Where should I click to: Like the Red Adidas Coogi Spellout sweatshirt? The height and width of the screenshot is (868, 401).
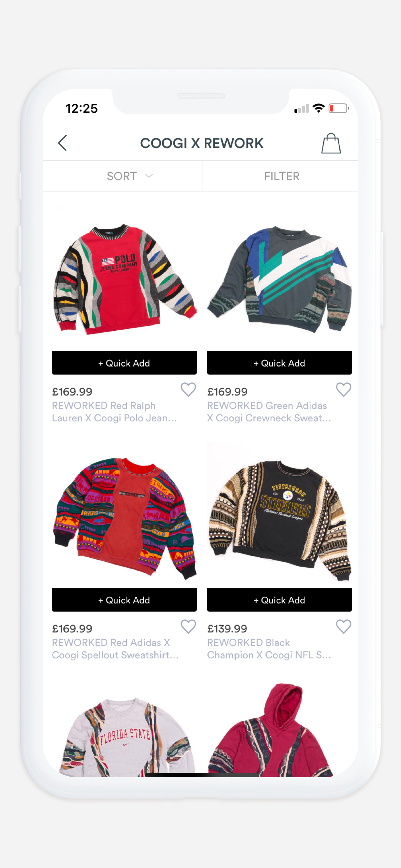click(188, 627)
